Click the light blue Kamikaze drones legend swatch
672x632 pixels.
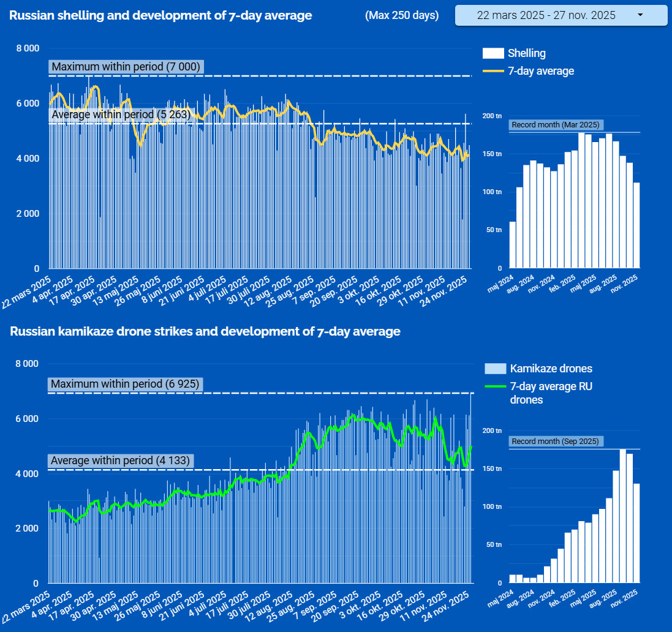[495, 369]
